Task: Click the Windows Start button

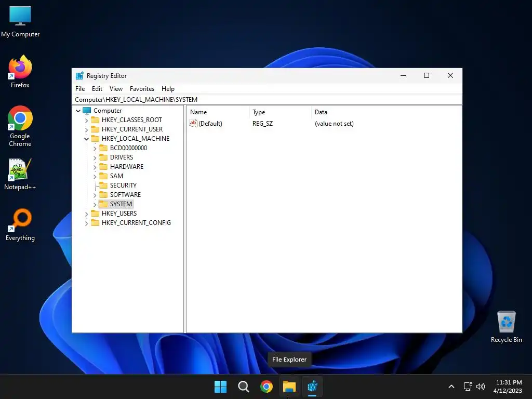Action: (x=220, y=387)
